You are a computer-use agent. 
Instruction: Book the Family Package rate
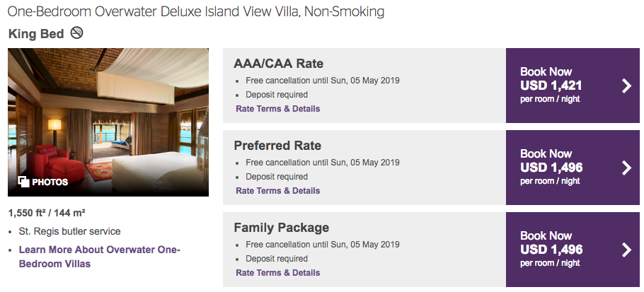pos(559,250)
